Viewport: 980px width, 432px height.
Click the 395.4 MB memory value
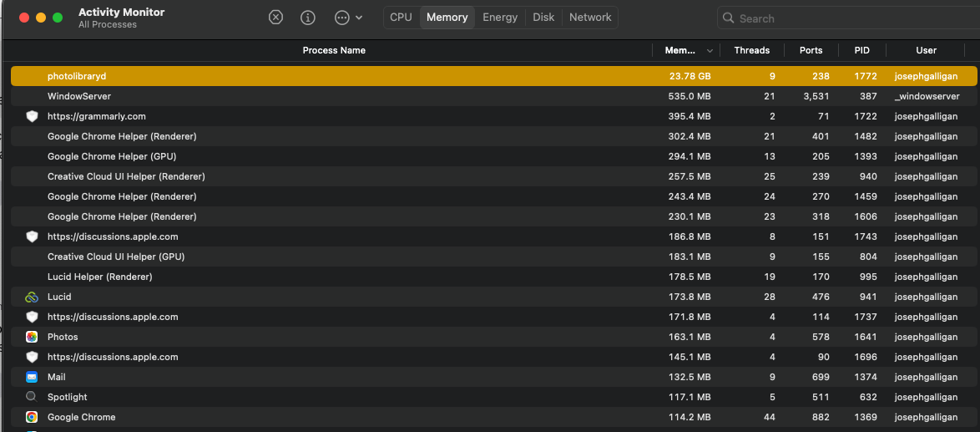690,116
